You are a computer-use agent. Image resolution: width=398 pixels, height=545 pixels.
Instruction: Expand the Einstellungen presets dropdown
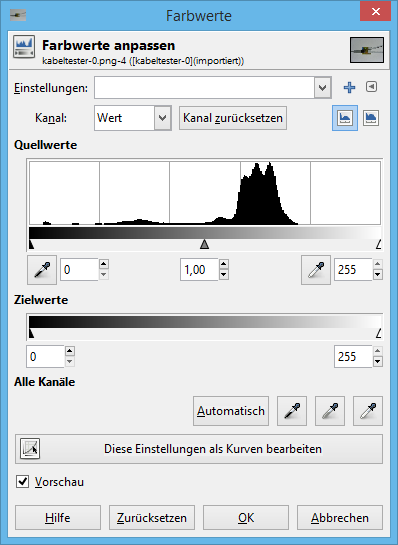tap(323, 88)
